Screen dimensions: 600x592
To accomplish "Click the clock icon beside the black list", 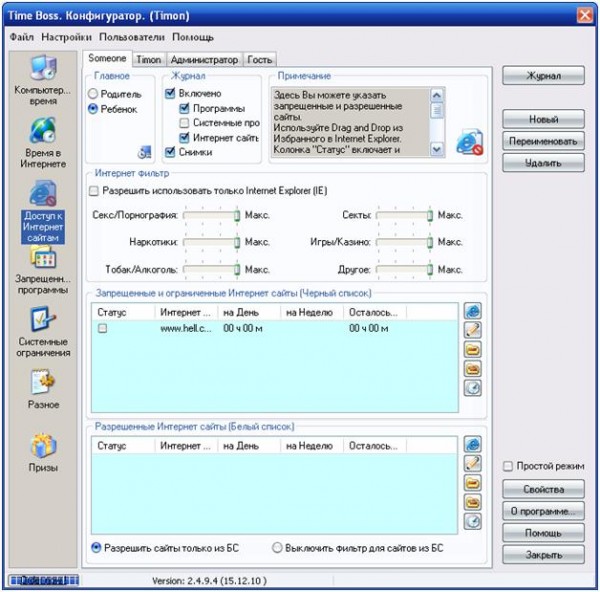I will 473,388.
